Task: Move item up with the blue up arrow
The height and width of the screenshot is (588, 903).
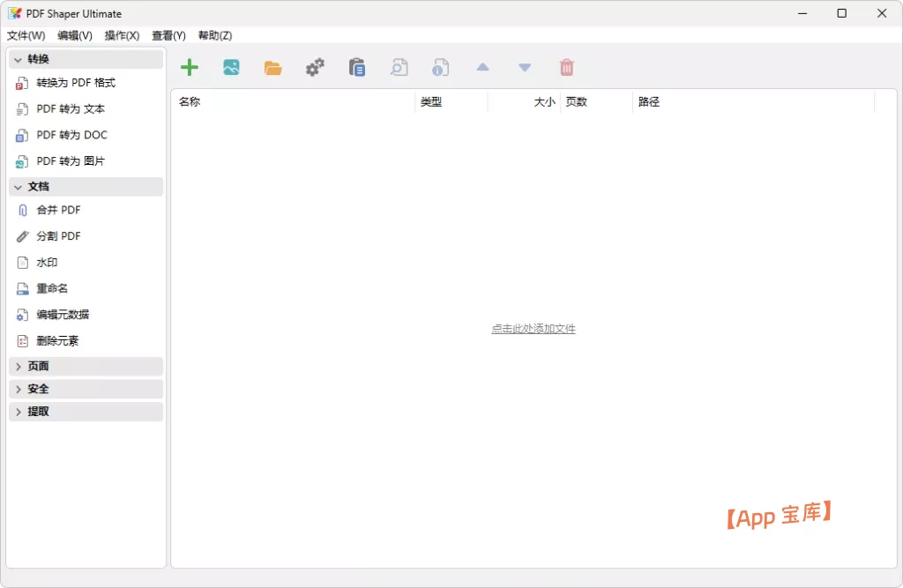Action: point(482,67)
